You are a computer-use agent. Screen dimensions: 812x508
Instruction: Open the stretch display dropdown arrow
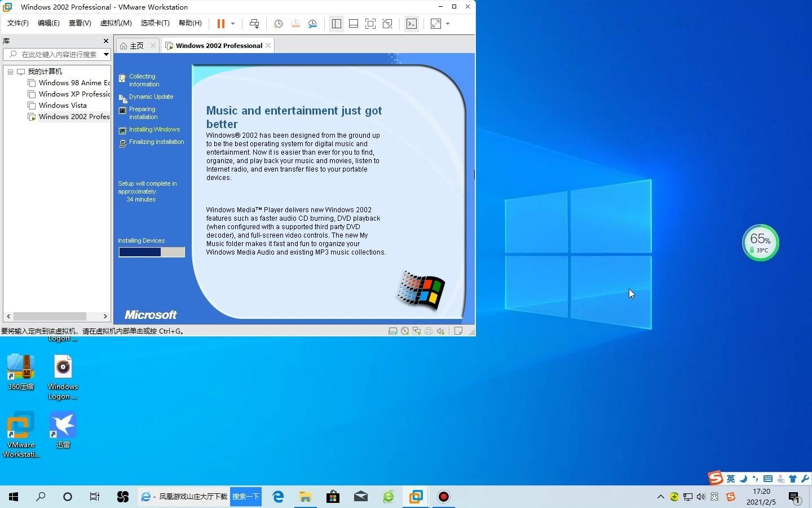tap(448, 24)
